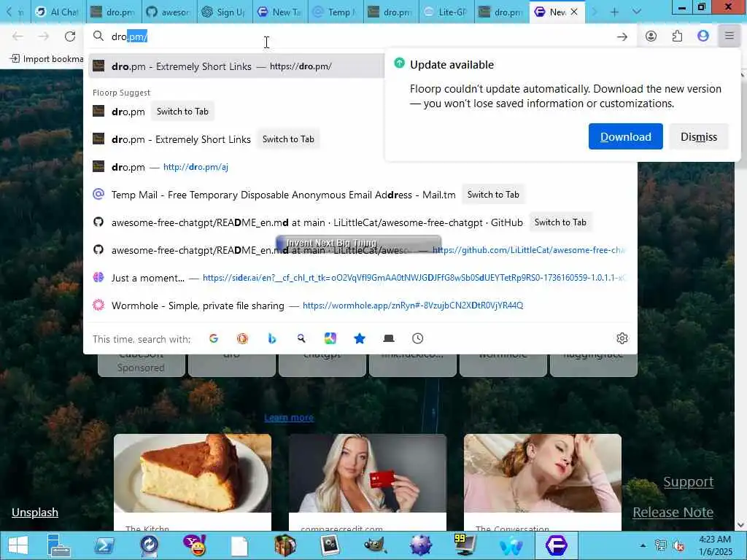Viewport: 747px width, 560px height.
Task: Search with DuckDuckGo one-off engine icon
Action: click(242, 338)
